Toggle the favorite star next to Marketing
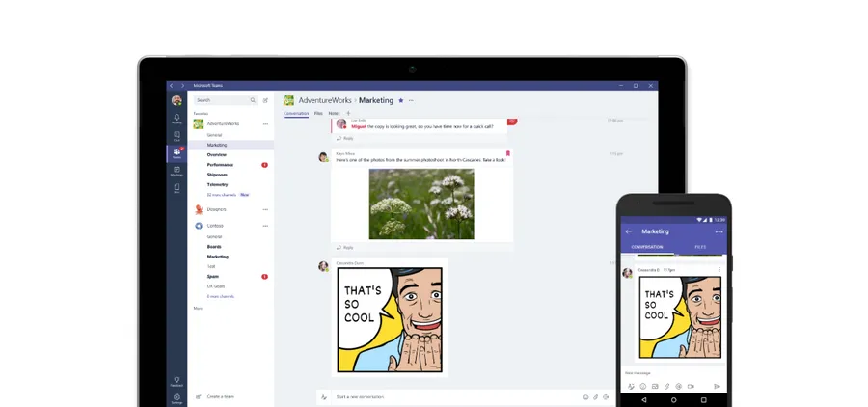This screenshot has width=868, height=407. 401,100
